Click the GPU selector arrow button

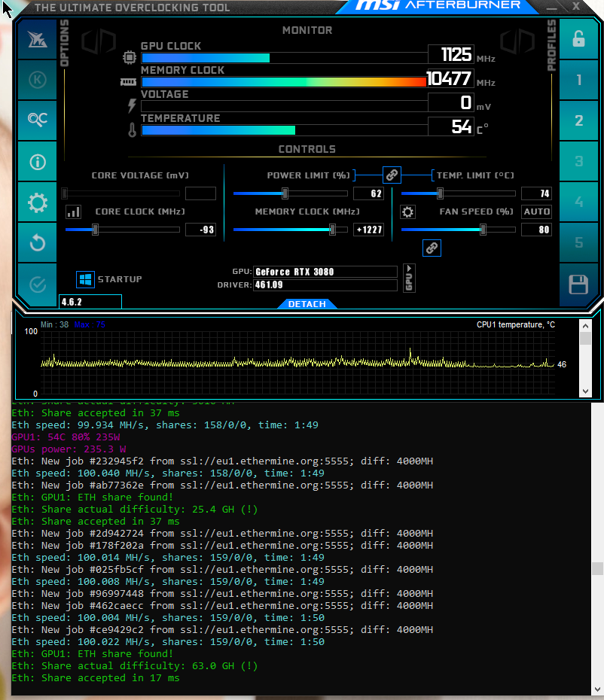pyautogui.click(x=409, y=278)
